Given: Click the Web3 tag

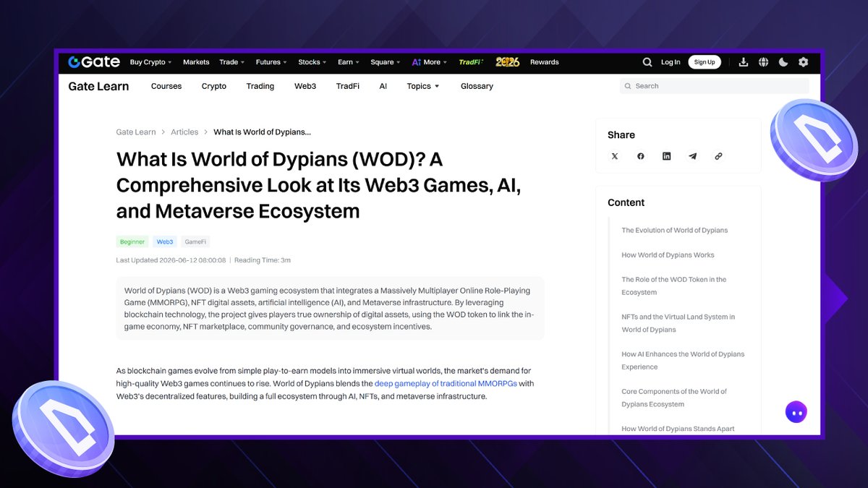Looking at the screenshot, I should 165,242.
